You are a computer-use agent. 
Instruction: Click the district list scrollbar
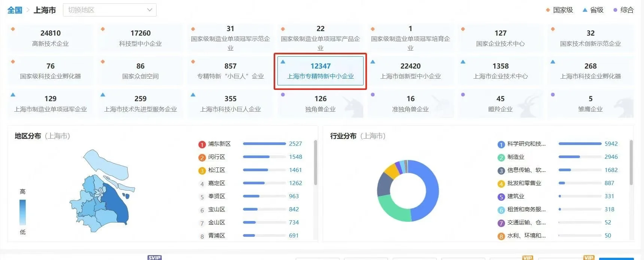[316, 163]
